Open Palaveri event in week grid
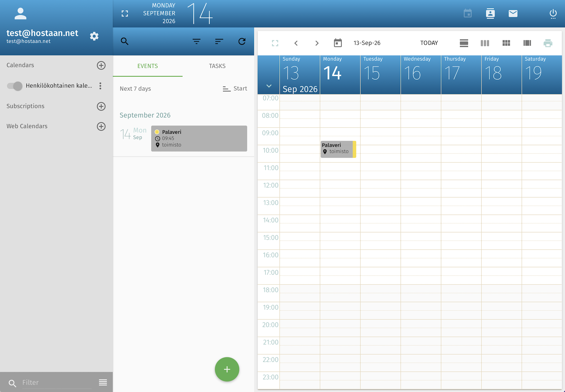The height and width of the screenshot is (392, 565). 338,149
